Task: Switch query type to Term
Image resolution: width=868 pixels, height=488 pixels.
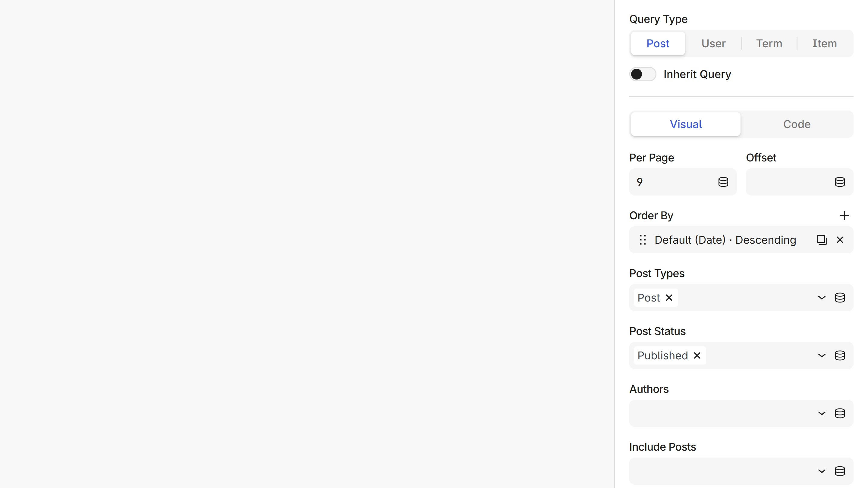Action: 769,43
